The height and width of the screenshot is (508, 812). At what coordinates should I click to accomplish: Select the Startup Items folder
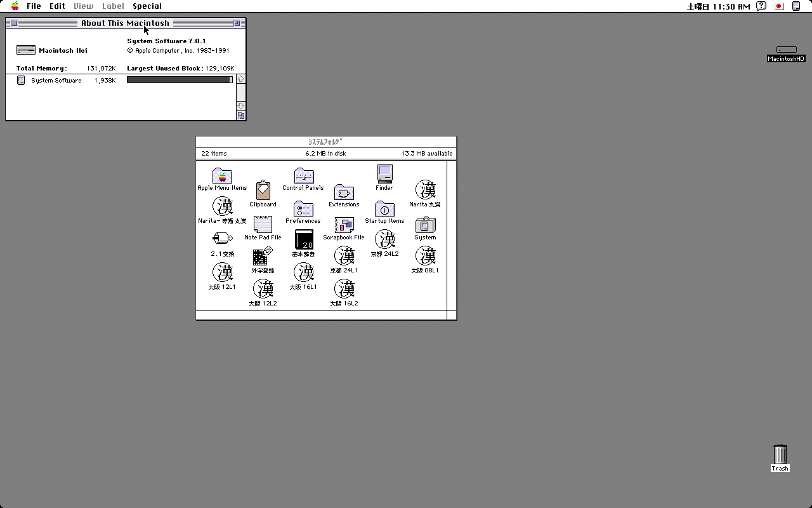click(x=384, y=208)
